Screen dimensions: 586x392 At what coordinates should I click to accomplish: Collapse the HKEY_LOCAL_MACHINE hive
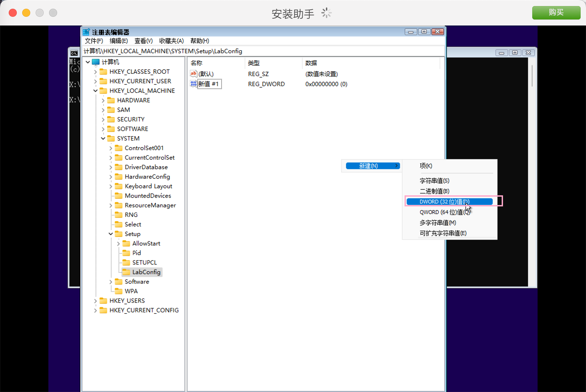(95, 91)
